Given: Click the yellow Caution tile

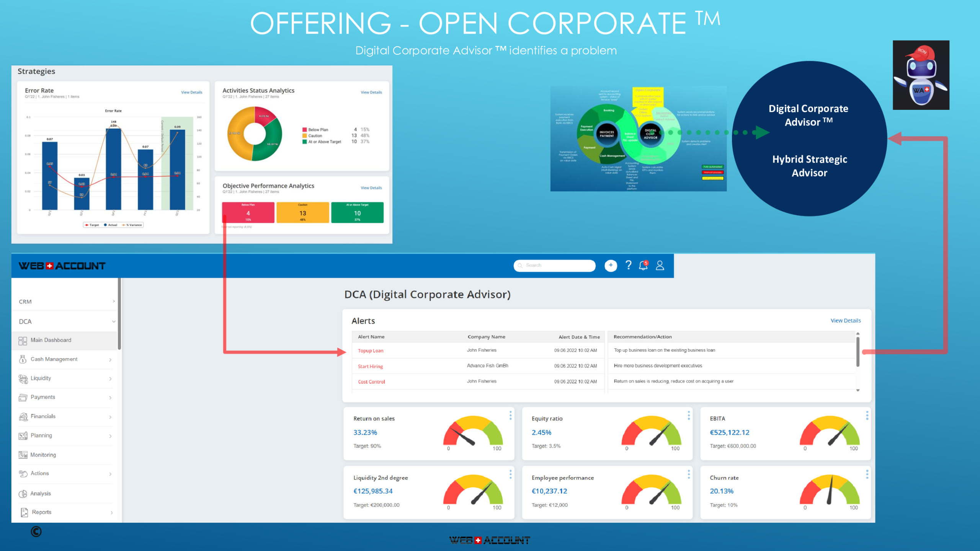Looking at the screenshot, I should tap(302, 212).
